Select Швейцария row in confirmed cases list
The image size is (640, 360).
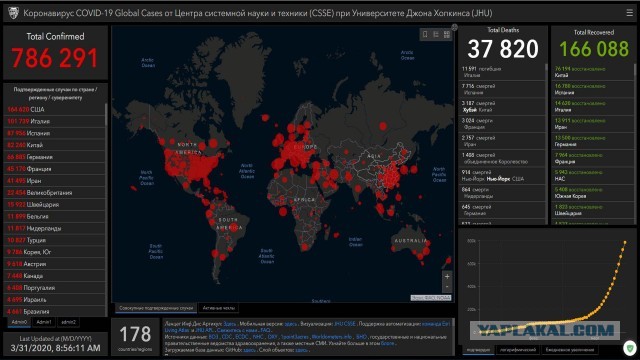click(x=54, y=204)
